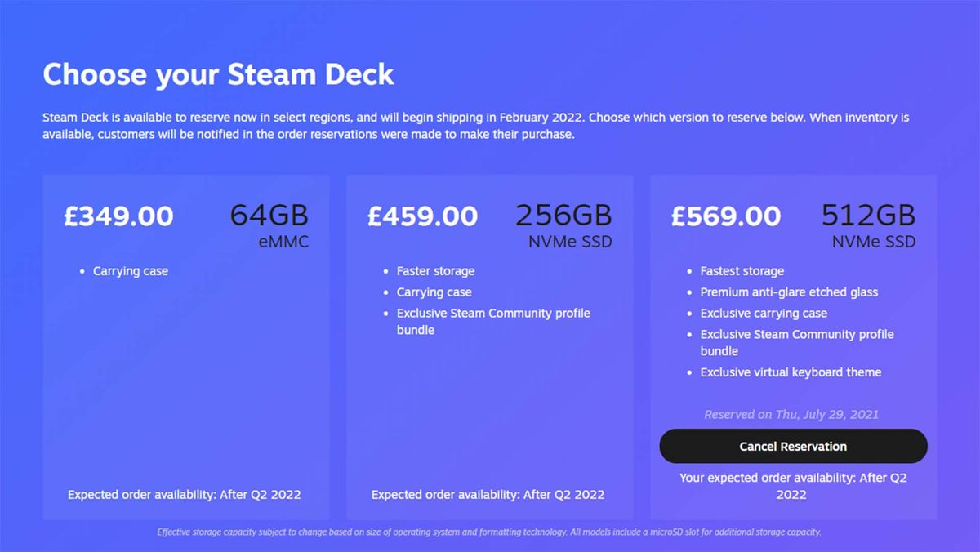980x552 pixels.
Task: Choose the 256GB NVMe SSD storage label
Action: click(563, 225)
